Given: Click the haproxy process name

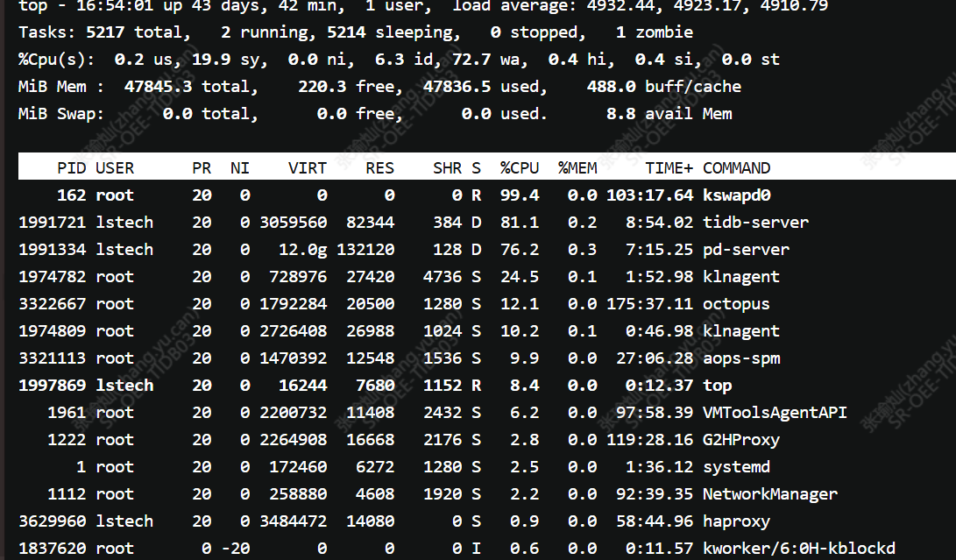Looking at the screenshot, I should (x=736, y=521).
